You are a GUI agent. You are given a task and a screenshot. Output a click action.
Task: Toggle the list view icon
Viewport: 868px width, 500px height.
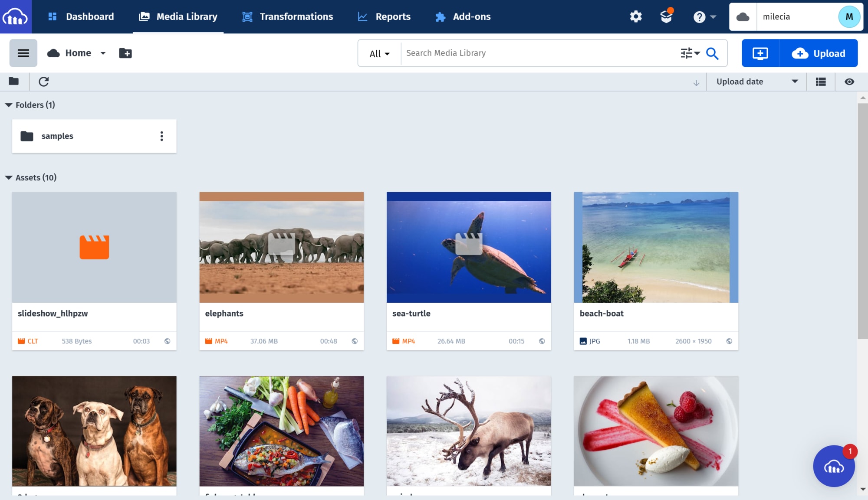tap(821, 82)
